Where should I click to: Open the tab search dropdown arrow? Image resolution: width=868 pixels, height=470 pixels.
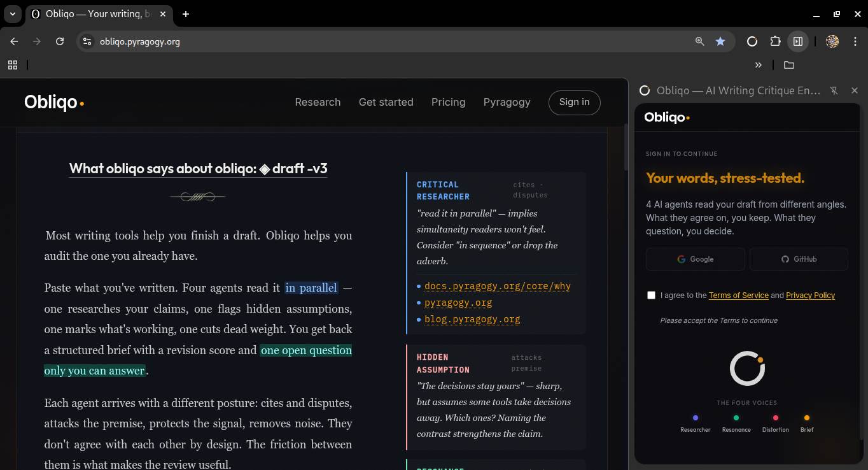[x=13, y=14]
